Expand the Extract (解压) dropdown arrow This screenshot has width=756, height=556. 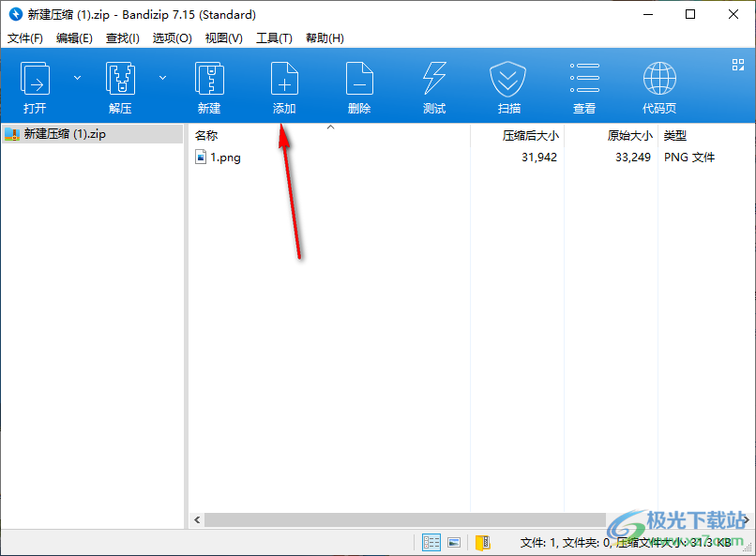click(x=163, y=78)
